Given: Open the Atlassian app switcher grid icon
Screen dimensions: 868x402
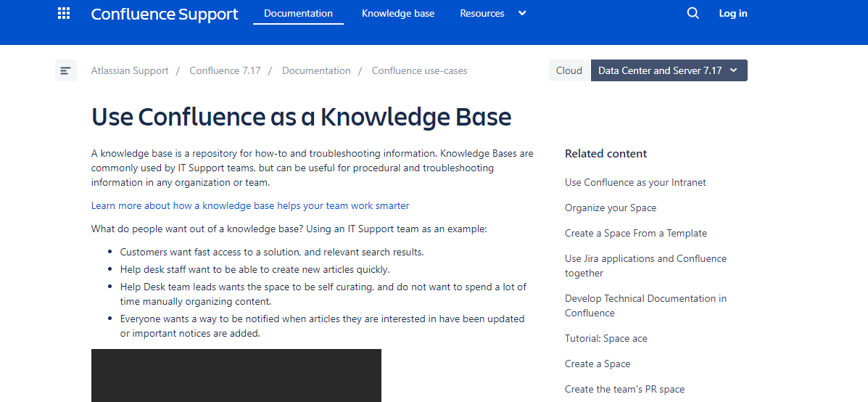Looking at the screenshot, I should click(64, 13).
